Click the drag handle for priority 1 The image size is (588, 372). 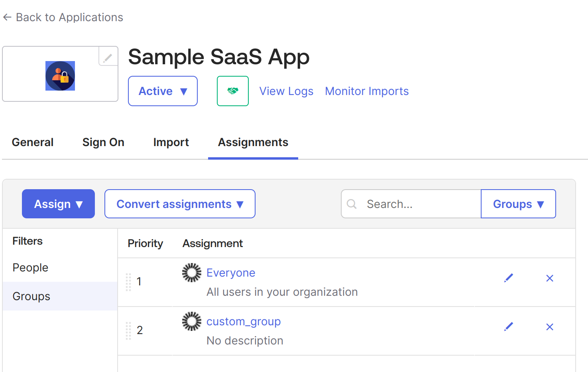(x=128, y=282)
